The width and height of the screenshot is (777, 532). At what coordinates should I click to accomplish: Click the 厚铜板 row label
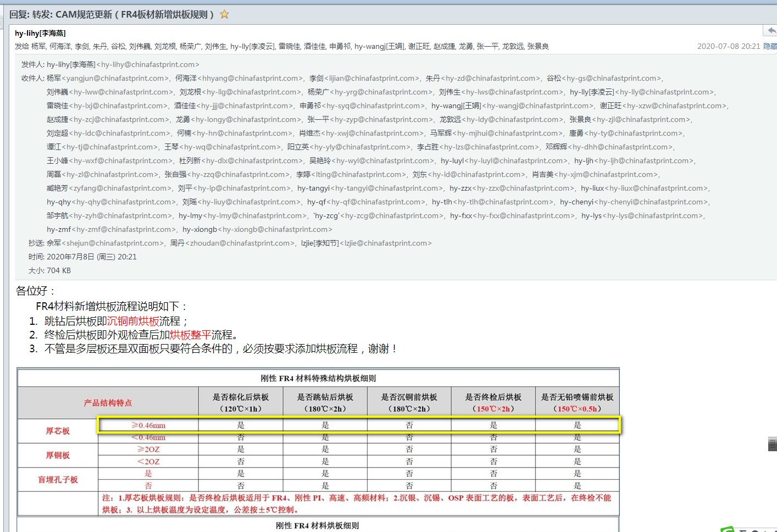tap(58, 456)
